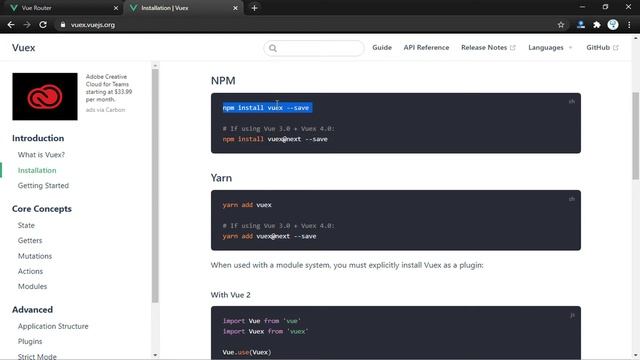Click the ads via Carbon link

click(105, 110)
